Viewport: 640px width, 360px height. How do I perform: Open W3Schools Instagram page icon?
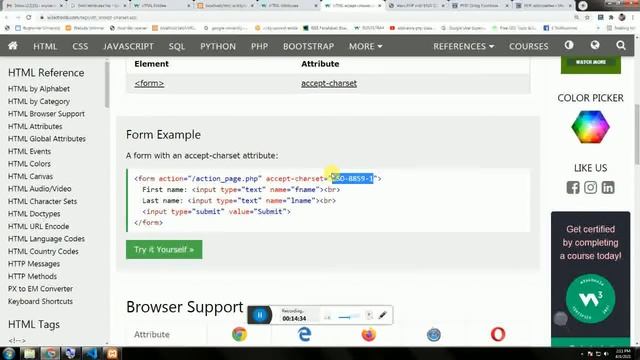pyautogui.click(x=590, y=187)
